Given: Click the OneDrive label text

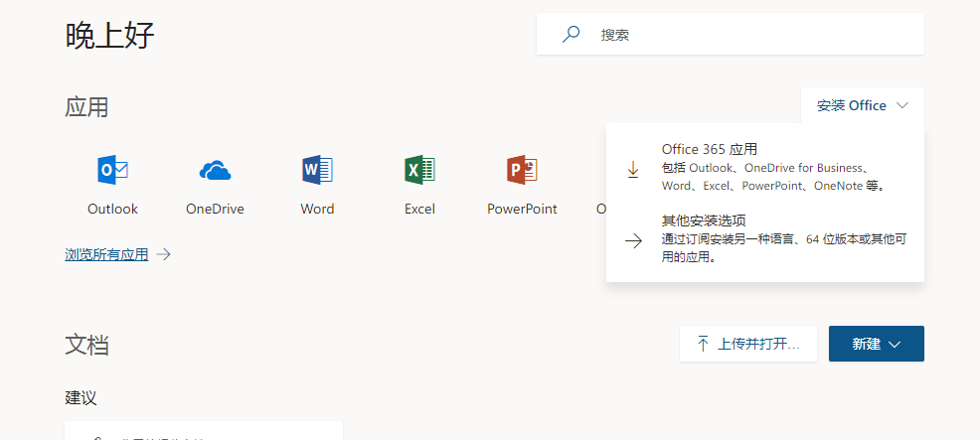Looking at the screenshot, I should (215, 209).
